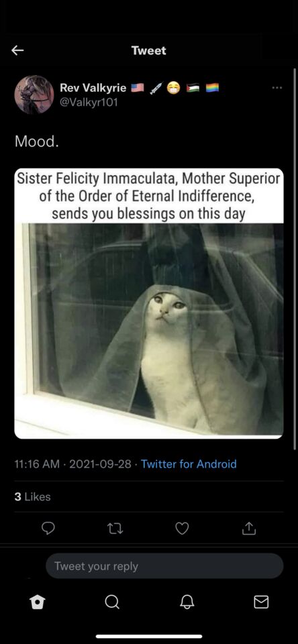Open the Messages envelope tab
This screenshot has width=298, height=644.
(x=261, y=602)
